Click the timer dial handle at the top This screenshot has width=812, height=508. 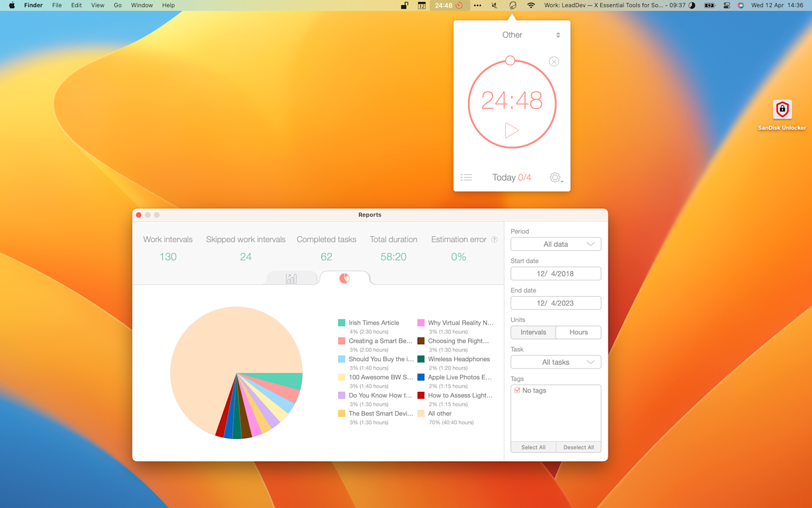click(510, 60)
